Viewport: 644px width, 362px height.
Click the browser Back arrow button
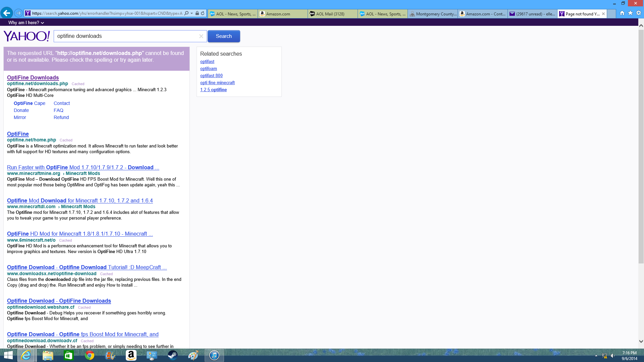[7, 13]
